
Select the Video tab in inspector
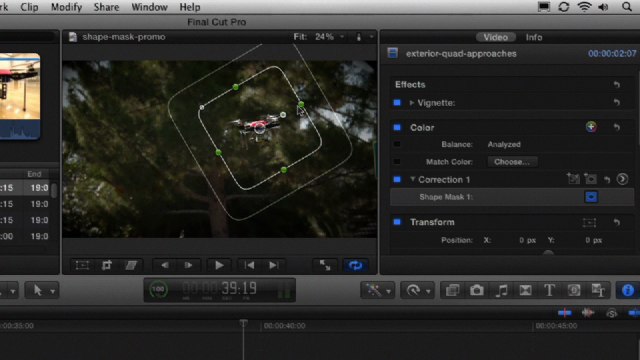(496, 37)
